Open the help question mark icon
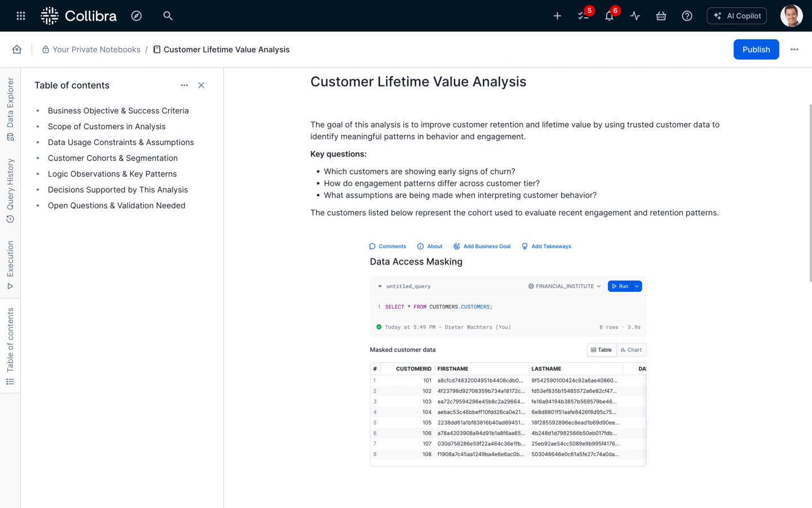Viewport: 812px width, 508px height. tap(687, 16)
